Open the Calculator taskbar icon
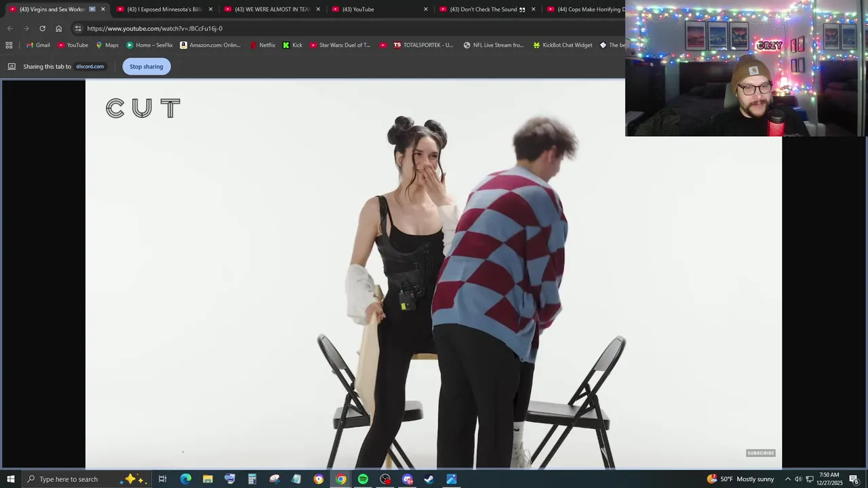868x488 pixels. [252, 479]
